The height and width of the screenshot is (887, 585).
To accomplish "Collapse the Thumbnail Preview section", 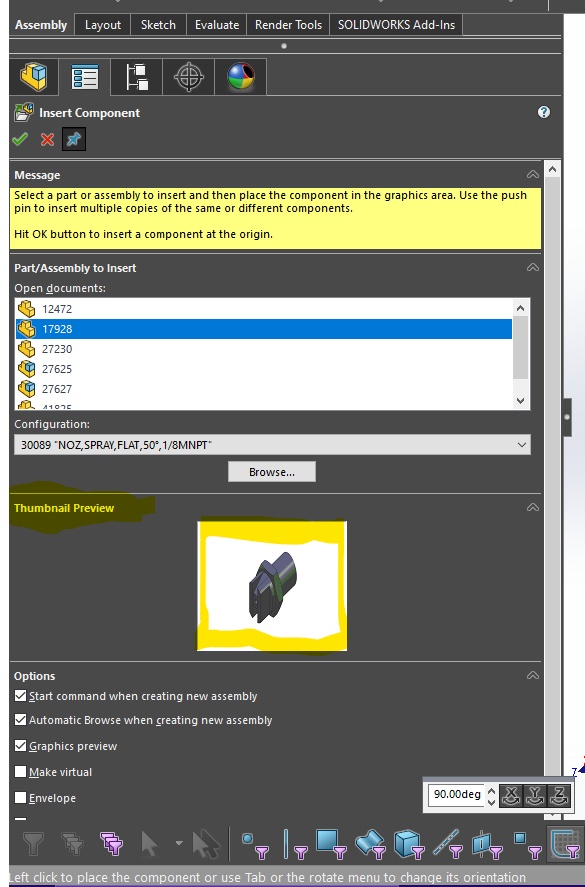I will coord(532,507).
